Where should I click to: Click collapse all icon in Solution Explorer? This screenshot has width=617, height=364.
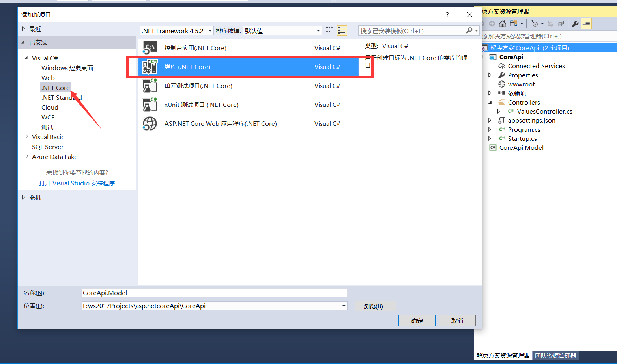tap(561, 24)
